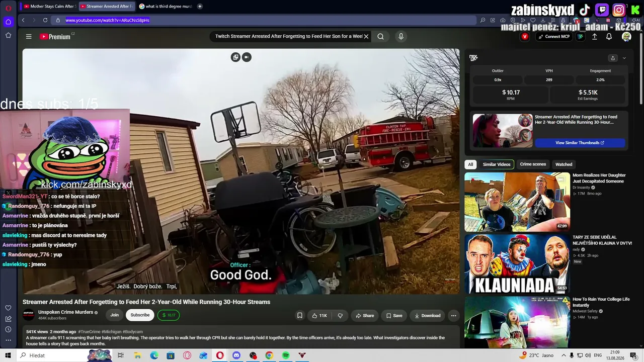Open Spotify from the taskbar
This screenshot has height=362, width=644.
click(286, 355)
